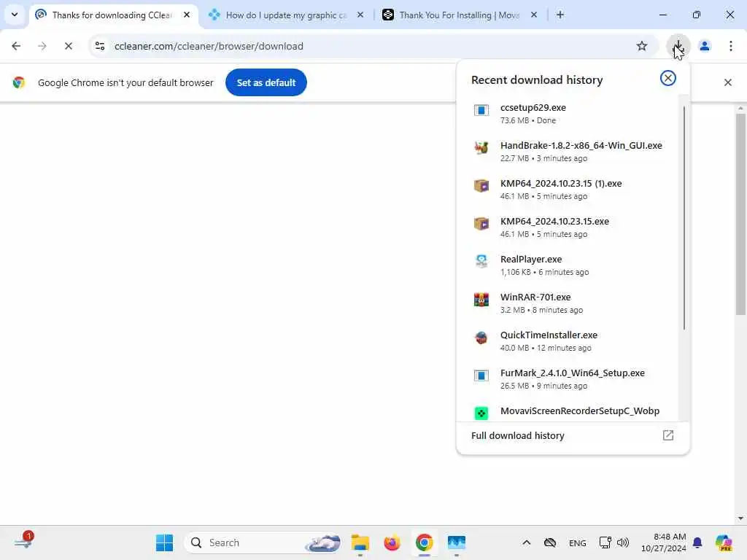Image resolution: width=747 pixels, height=560 pixels.
Task: Click the network display tray icon
Action: tap(605, 542)
